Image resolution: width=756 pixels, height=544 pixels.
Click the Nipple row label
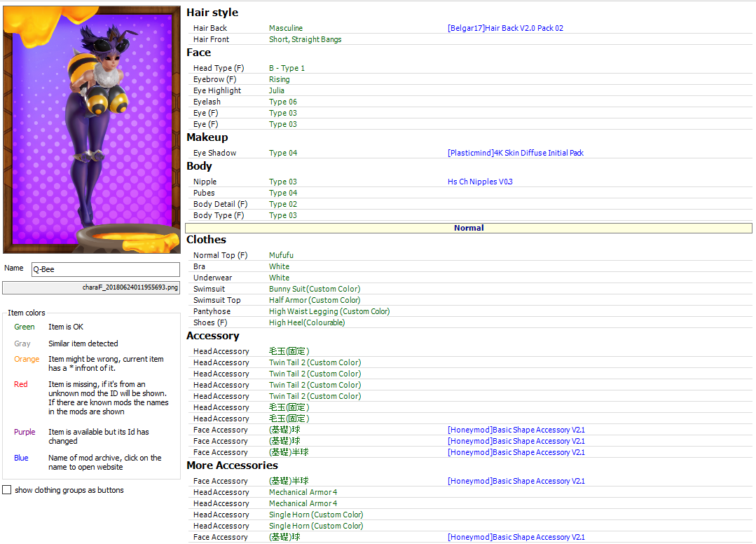click(x=205, y=182)
